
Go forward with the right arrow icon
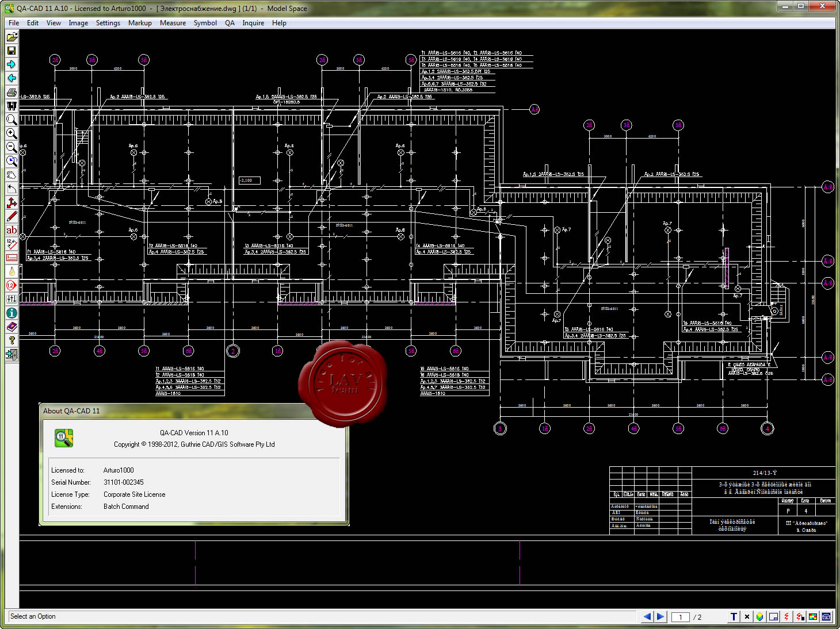coord(12,64)
